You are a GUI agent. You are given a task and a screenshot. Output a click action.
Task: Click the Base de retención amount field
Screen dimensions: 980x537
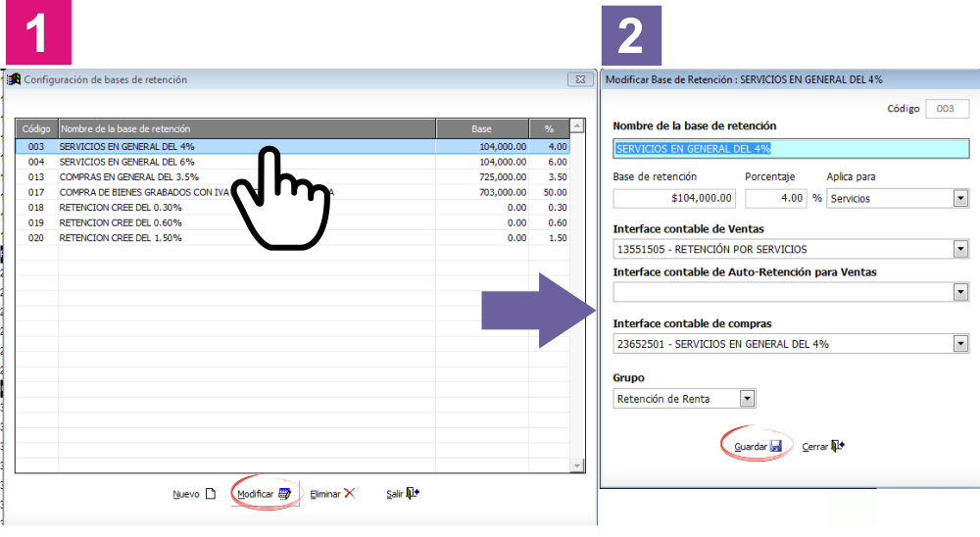click(x=674, y=198)
